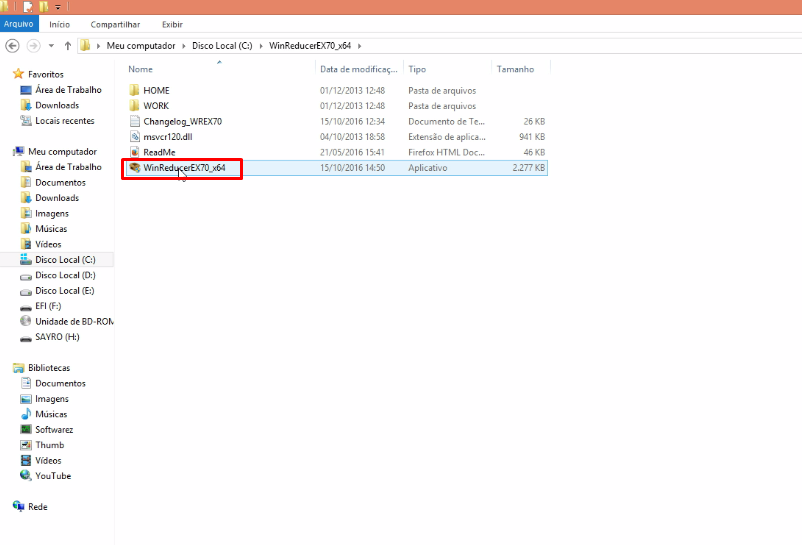Click msvcr120.dll type Extensão de aplica...
This screenshot has width=802, height=545.
pos(447,137)
